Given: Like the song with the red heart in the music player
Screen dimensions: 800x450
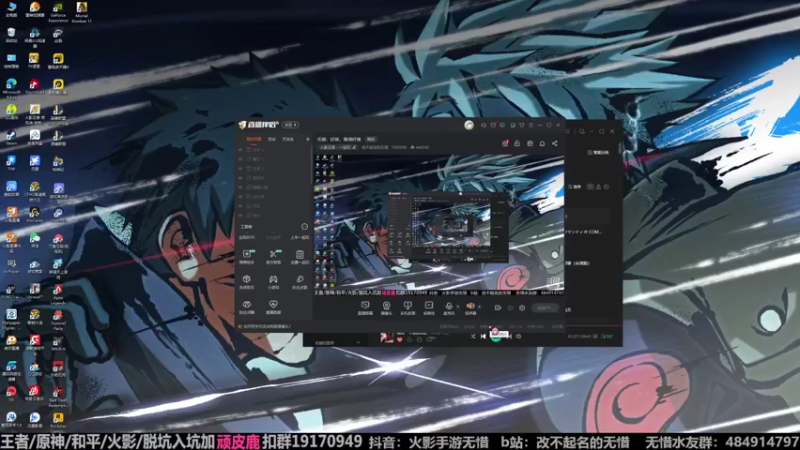Looking at the screenshot, I should (x=399, y=339).
